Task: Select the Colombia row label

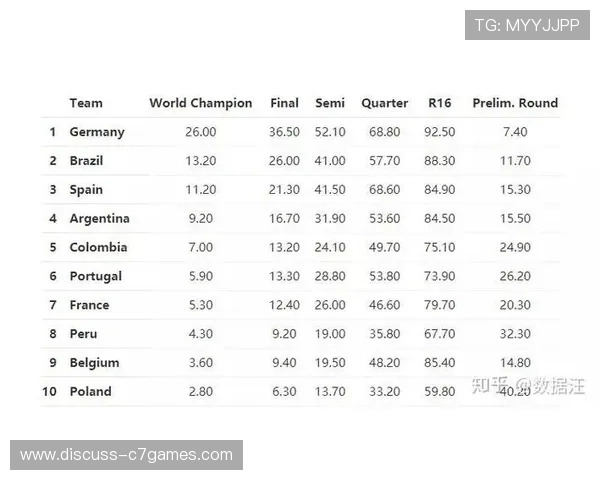Action: [x=98, y=248]
